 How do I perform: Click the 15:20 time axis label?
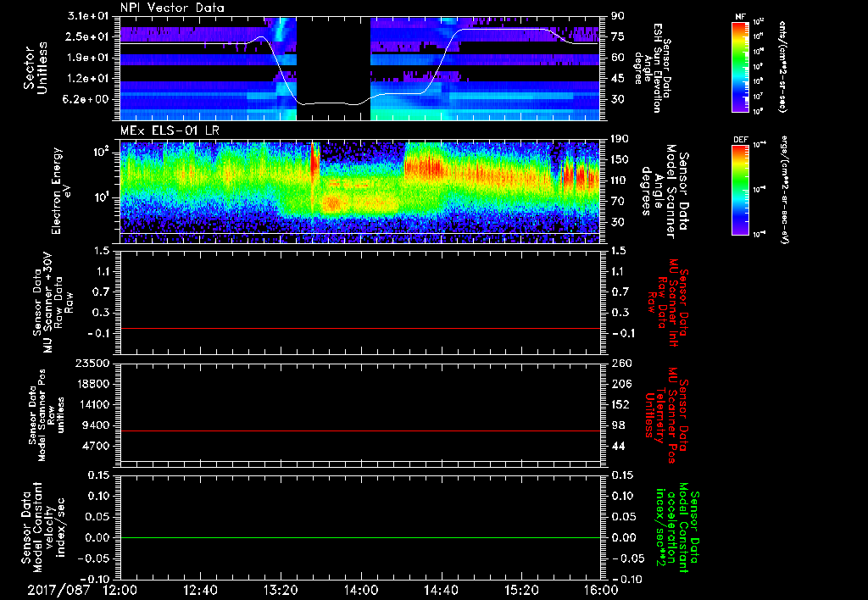[521, 590]
